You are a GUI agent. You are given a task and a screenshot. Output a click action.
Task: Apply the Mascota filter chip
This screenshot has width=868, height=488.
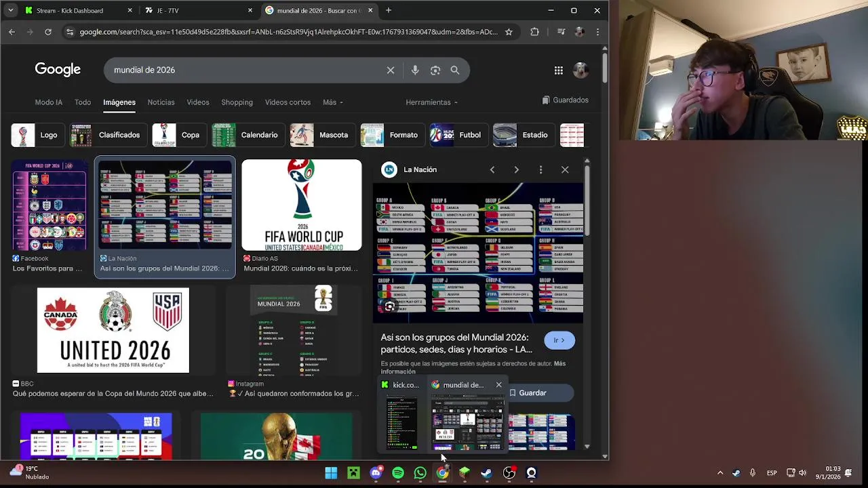pyautogui.click(x=321, y=135)
